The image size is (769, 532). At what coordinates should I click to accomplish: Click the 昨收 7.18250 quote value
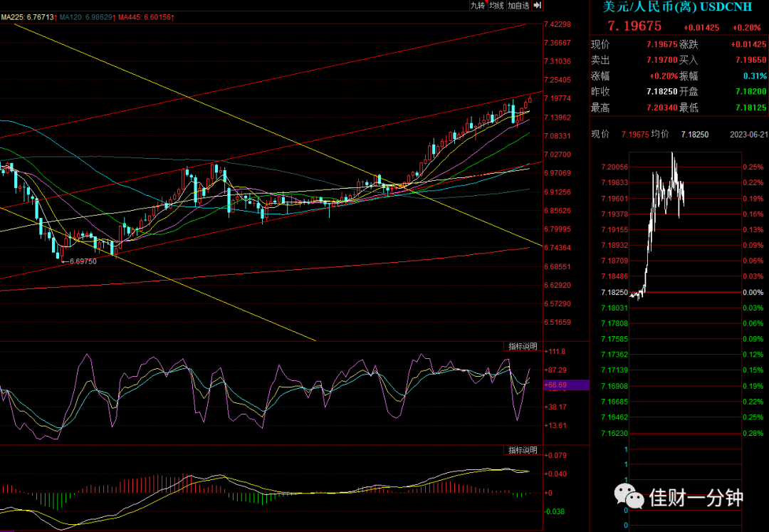click(x=662, y=92)
